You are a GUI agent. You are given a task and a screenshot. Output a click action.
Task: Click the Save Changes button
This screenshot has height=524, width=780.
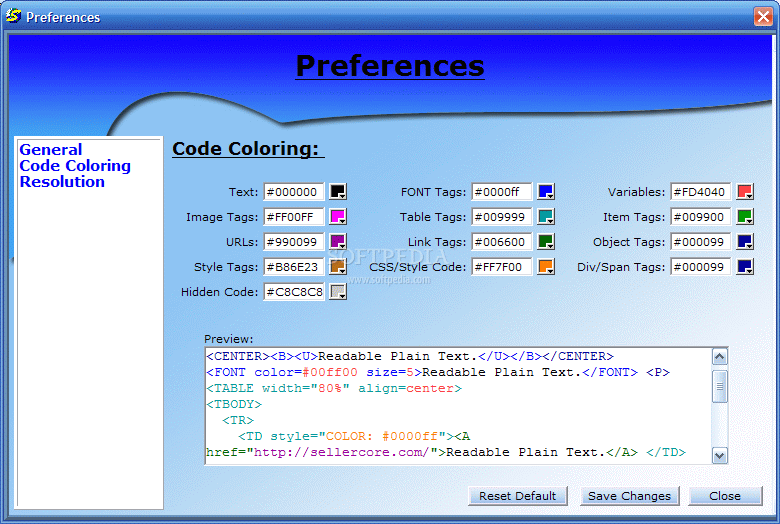pos(629,496)
